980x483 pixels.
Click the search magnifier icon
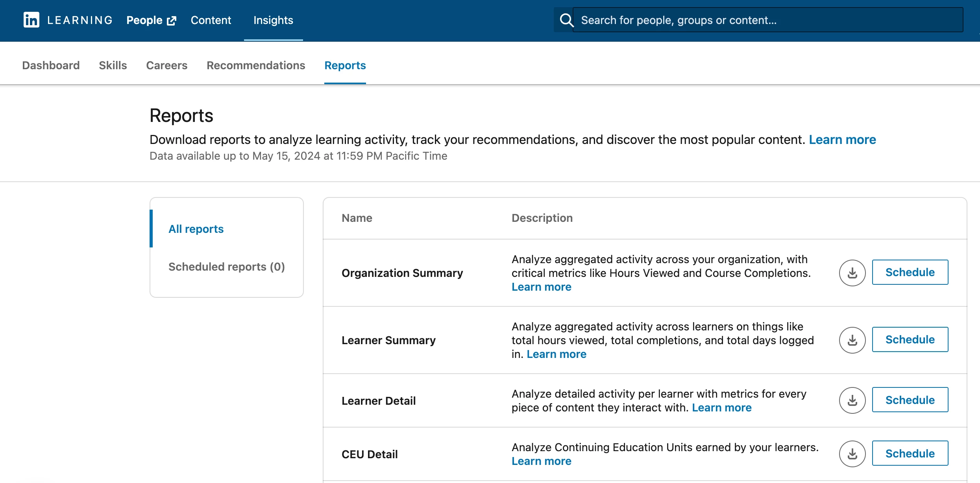coord(566,20)
